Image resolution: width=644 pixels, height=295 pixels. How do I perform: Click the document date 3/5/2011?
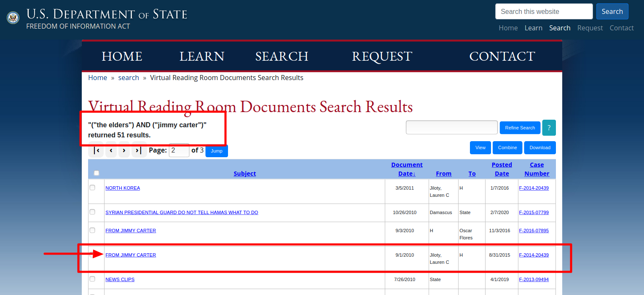405,188
